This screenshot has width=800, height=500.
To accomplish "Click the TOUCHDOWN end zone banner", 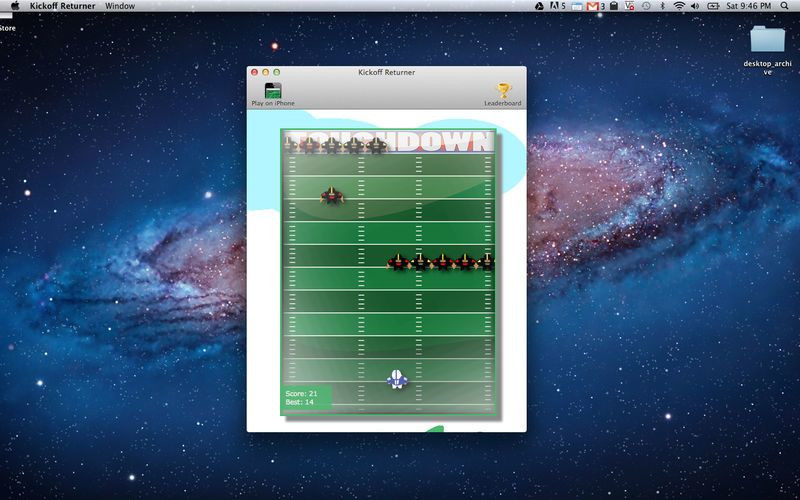I will click(x=389, y=142).
